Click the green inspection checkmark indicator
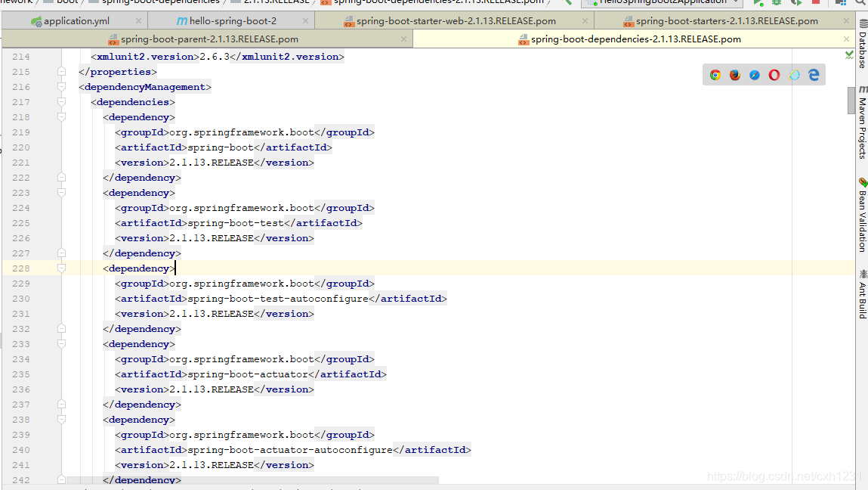The height and width of the screenshot is (490, 868). tap(849, 55)
